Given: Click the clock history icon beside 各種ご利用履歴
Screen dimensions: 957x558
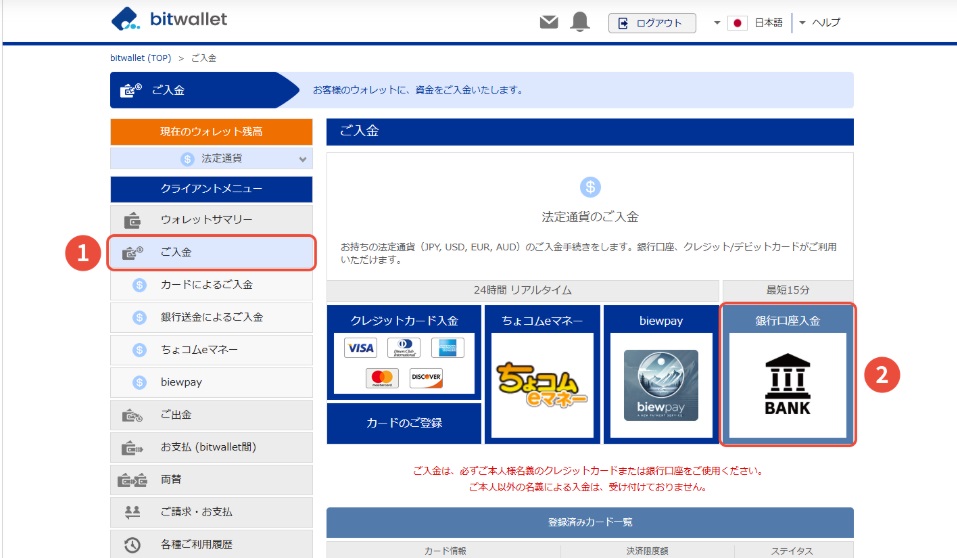Looking at the screenshot, I should [x=132, y=545].
